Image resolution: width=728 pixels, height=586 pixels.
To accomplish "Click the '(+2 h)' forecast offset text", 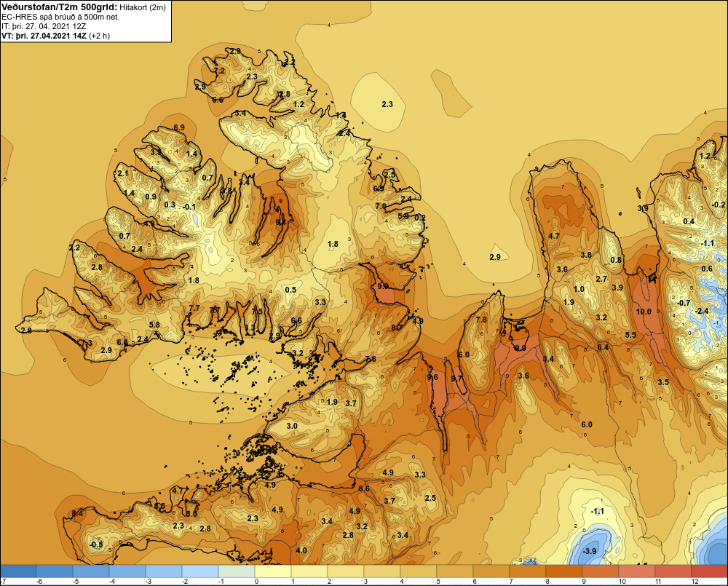I will (99, 36).
